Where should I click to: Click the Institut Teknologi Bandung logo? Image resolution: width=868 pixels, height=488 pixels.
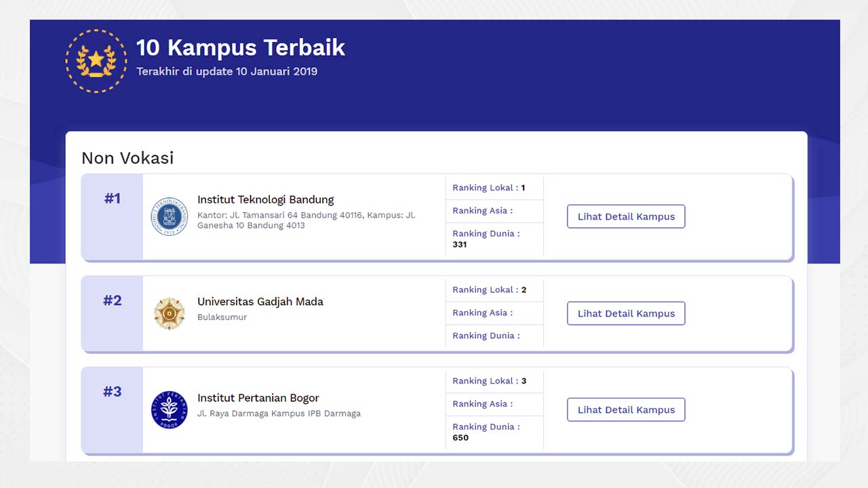[x=169, y=217]
